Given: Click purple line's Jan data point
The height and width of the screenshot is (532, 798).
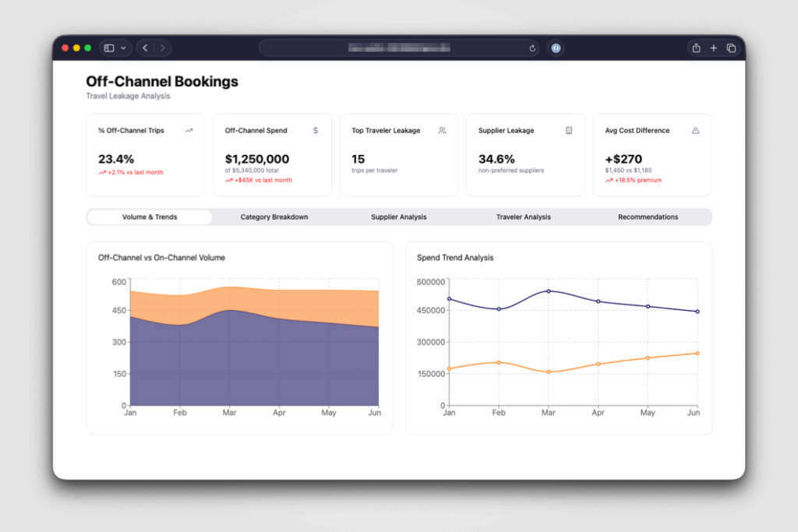Looking at the screenshot, I should 449,299.
